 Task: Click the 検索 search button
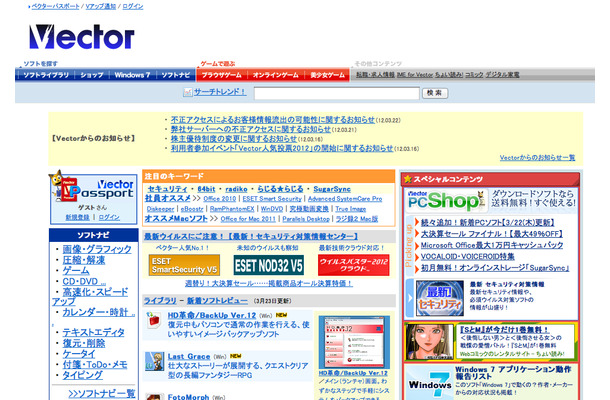(435, 93)
